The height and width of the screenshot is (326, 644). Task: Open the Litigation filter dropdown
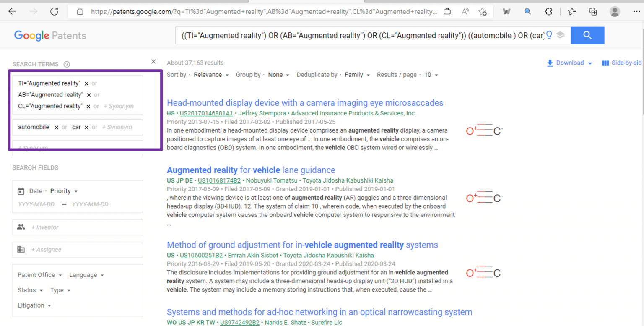(x=33, y=305)
